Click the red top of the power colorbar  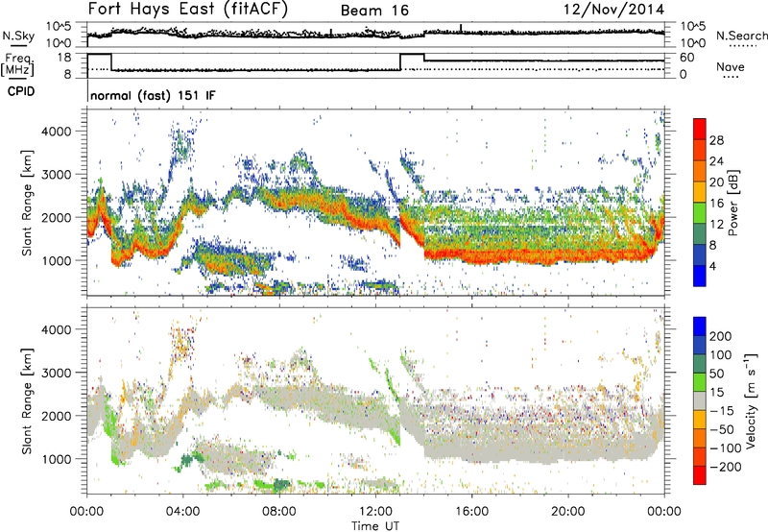(700, 129)
